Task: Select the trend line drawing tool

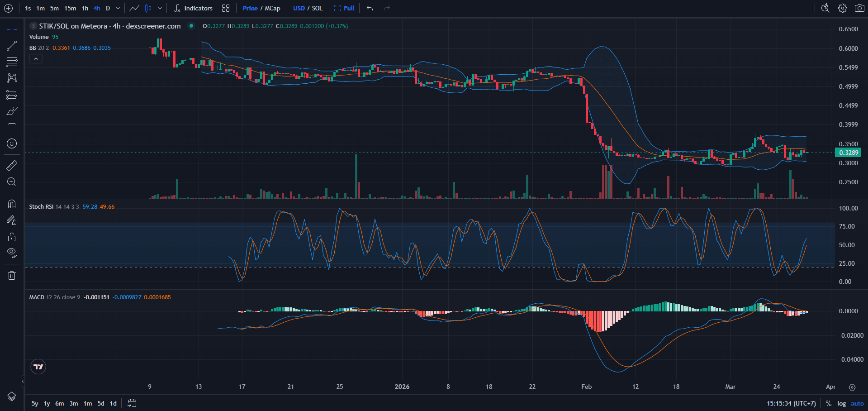Action: 12,45
